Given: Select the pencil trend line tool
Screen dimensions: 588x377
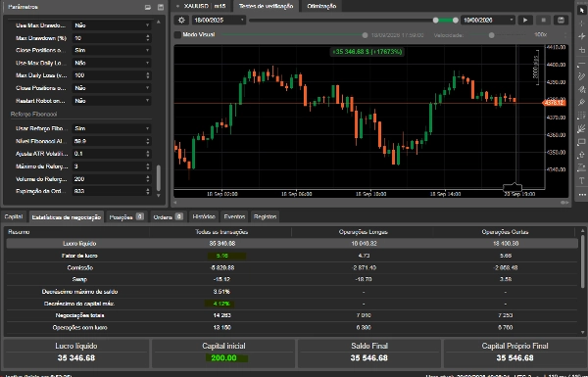Looking at the screenshot, I should click(581, 76).
